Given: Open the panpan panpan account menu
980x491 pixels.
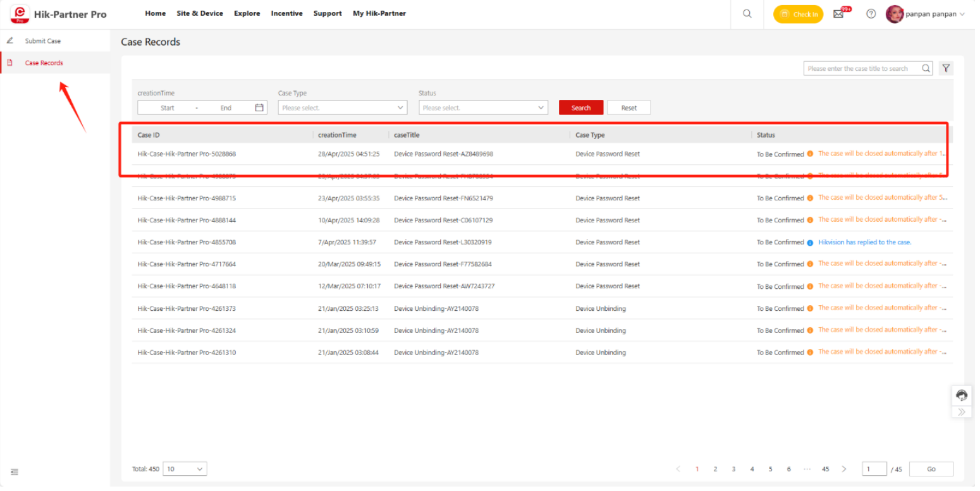Looking at the screenshot, I should [x=924, y=13].
